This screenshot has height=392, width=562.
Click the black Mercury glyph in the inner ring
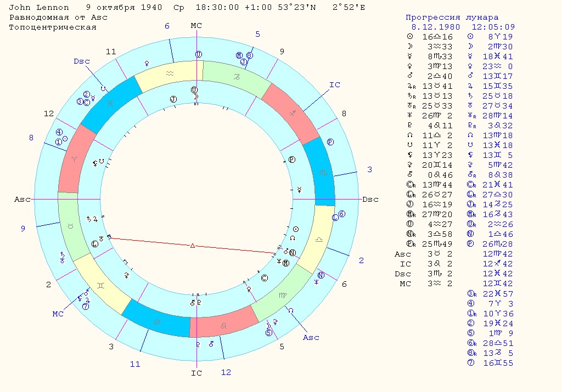(x=299, y=190)
